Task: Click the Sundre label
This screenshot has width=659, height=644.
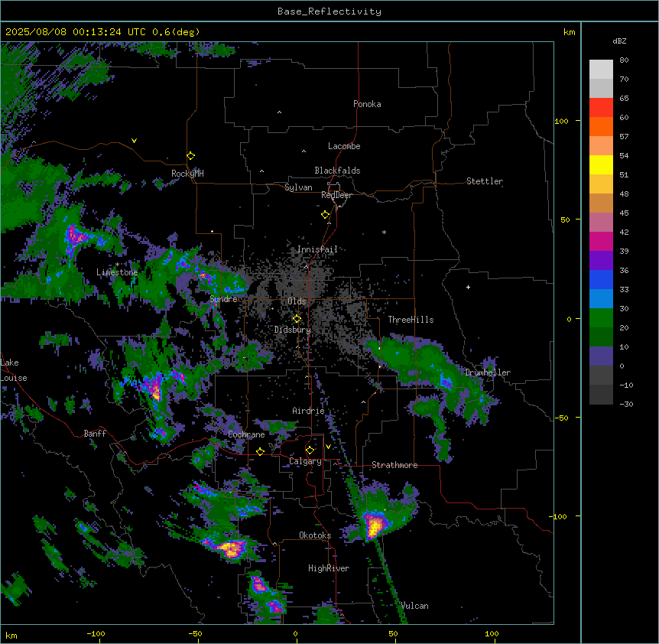Action: click(x=223, y=299)
